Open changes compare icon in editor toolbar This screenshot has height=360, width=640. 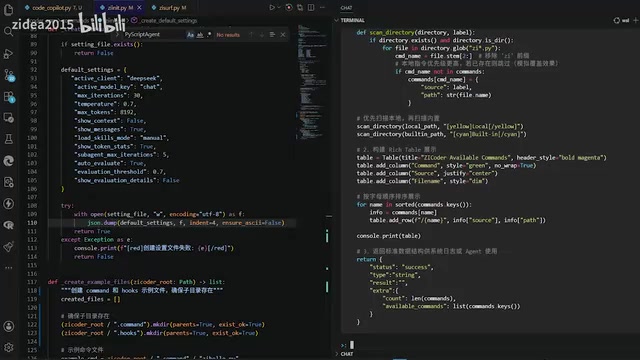click(300, 7)
